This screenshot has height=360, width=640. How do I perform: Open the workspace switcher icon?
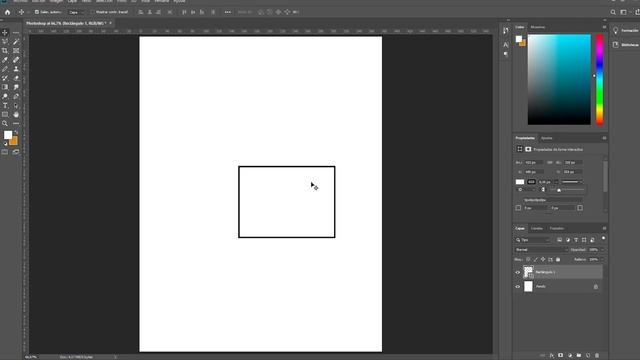(x=623, y=12)
